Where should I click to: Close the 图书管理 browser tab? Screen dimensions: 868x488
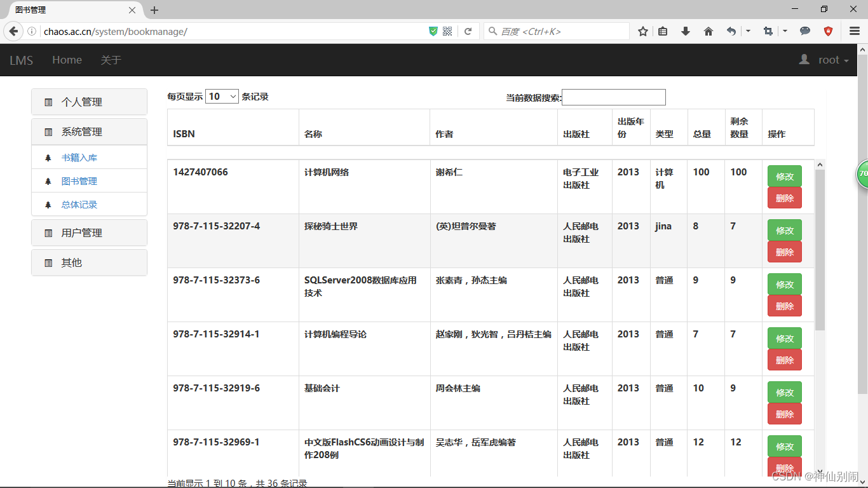tap(132, 10)
